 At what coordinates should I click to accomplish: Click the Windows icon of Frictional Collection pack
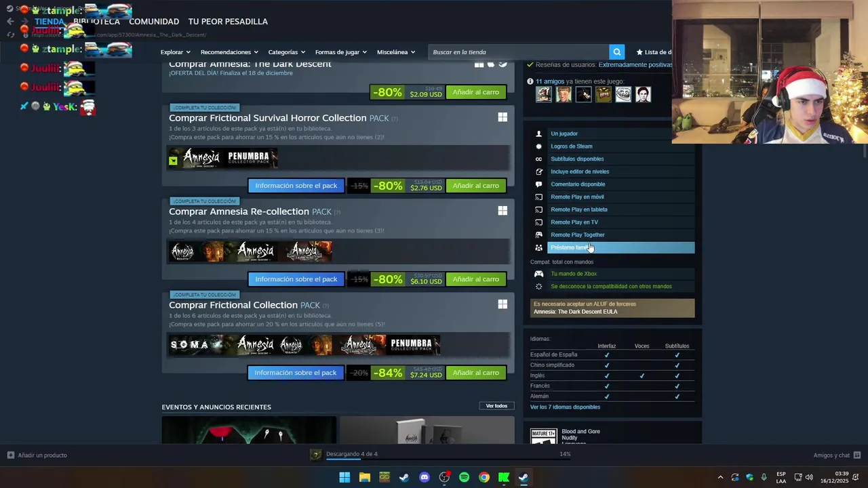click(502, 304)
